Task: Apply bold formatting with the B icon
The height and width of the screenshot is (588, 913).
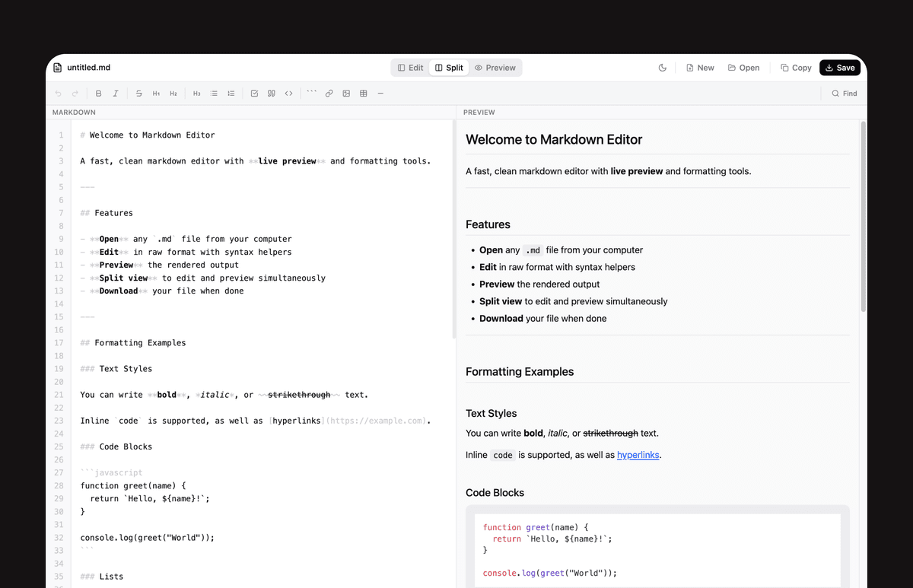Action: click(x=98, y=94)
